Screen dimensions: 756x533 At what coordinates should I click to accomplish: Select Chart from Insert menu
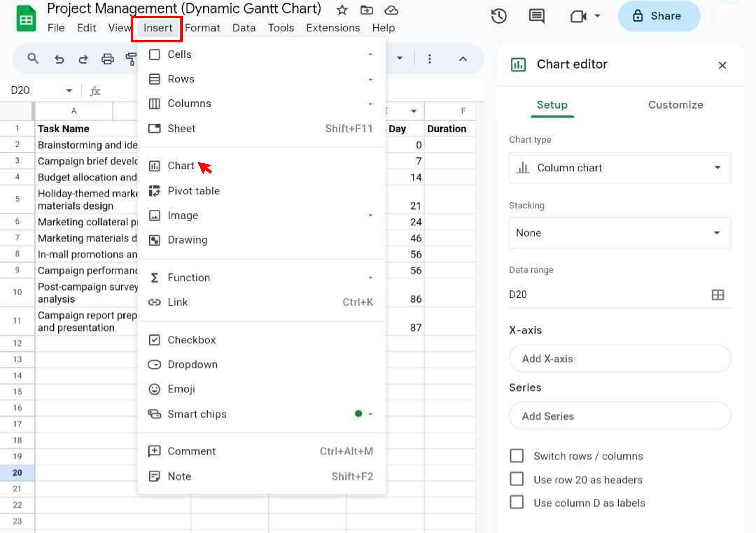(x=181, y=166)
